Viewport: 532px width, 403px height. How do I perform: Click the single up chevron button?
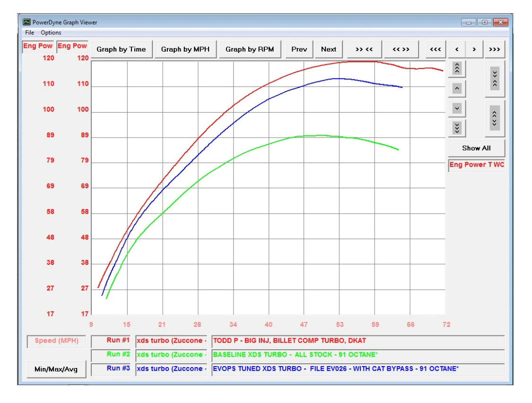point(457,88)
